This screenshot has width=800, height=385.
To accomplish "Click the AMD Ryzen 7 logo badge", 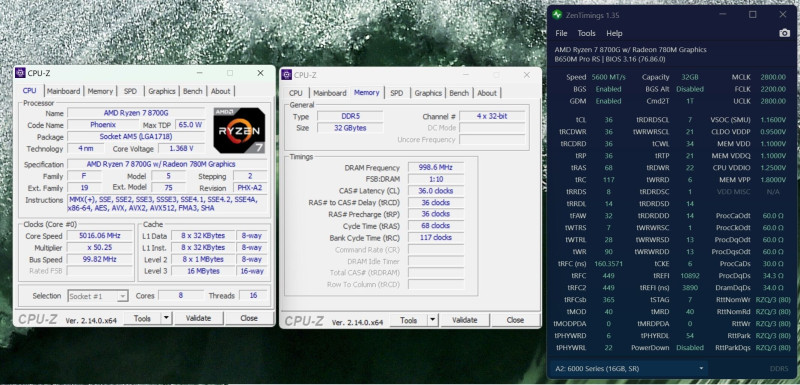I will [x=239, y=130].
